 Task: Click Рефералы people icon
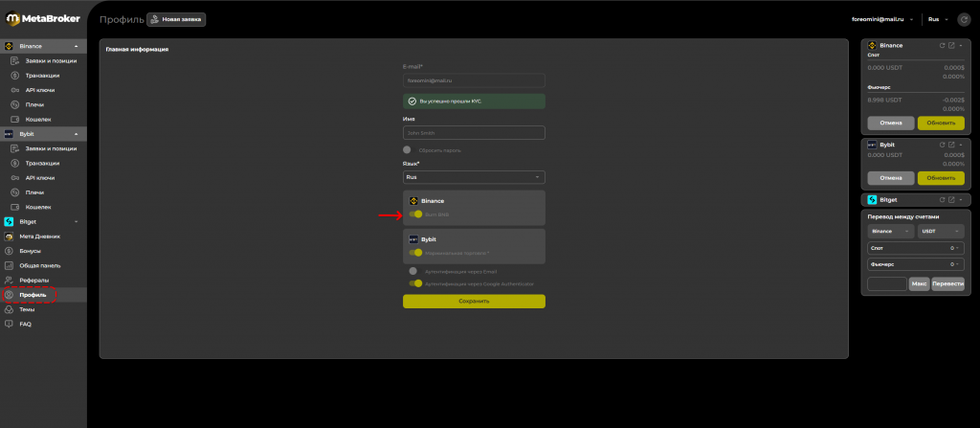tap(9, 280)
